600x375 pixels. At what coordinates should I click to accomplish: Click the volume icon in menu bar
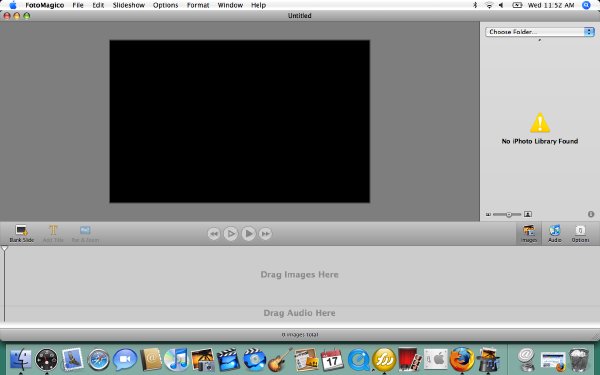[501, 5]
